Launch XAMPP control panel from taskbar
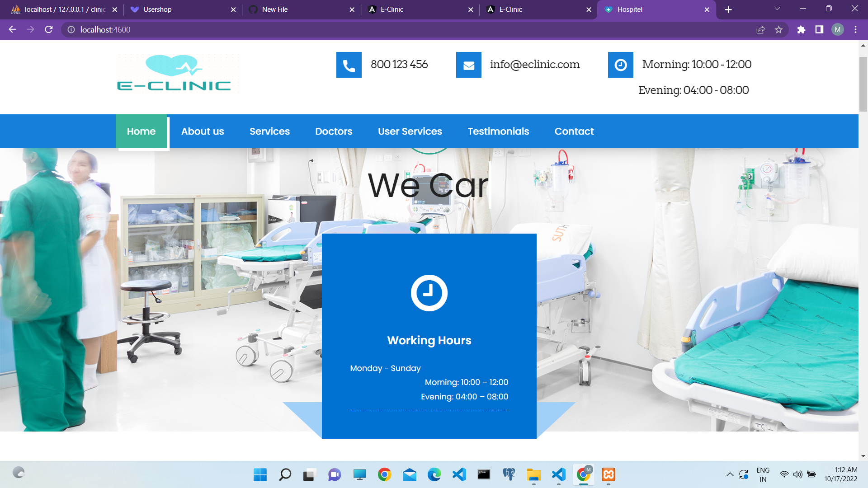Screen dimensions: 868x488 pos(608,474)
